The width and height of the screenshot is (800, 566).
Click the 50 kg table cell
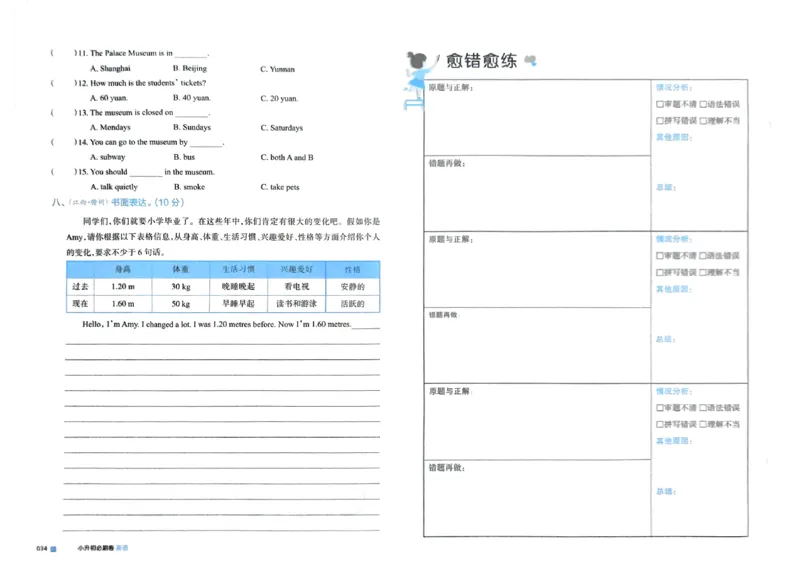pos(181,304)
